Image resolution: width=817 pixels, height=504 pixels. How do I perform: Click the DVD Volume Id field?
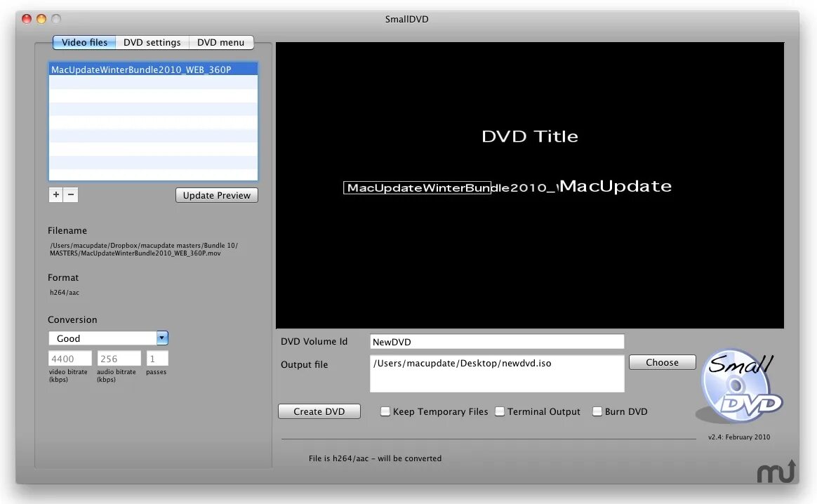(x=497, y=342)
